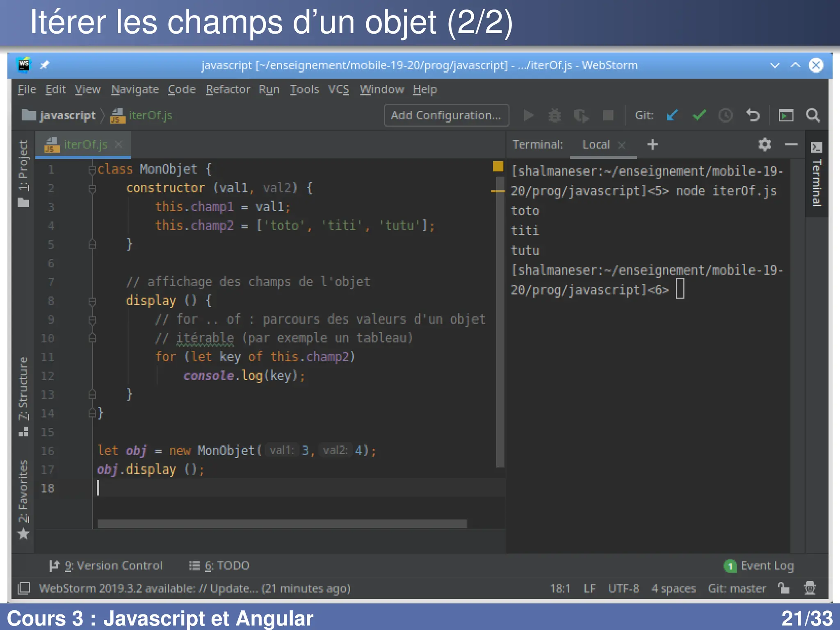Close the iterOf.js editor tab
The height and width of the screenshot is (630, 840).
[119, 144]
